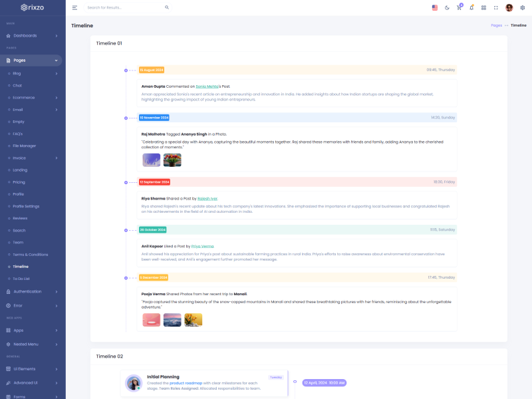Viewport: 532px width, 399px height.
Task: Expand the Dashboards sidebar menu
Action: [x=33, y=35]
